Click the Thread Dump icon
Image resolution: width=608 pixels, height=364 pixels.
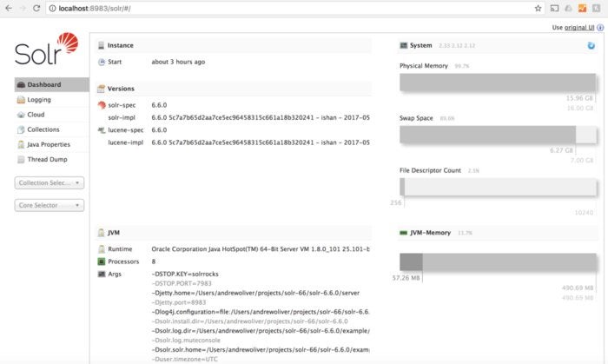pyautogui.click(x=21, y=159)
